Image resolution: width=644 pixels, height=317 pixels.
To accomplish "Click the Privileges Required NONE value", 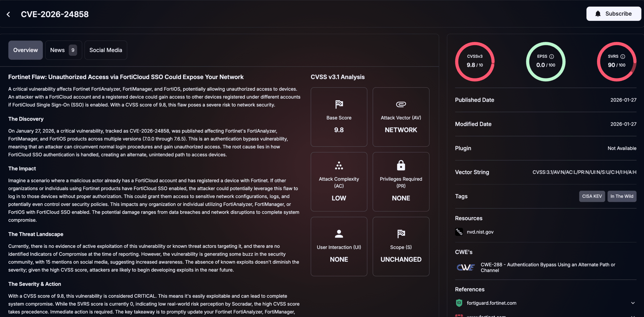I will [401, 198].
